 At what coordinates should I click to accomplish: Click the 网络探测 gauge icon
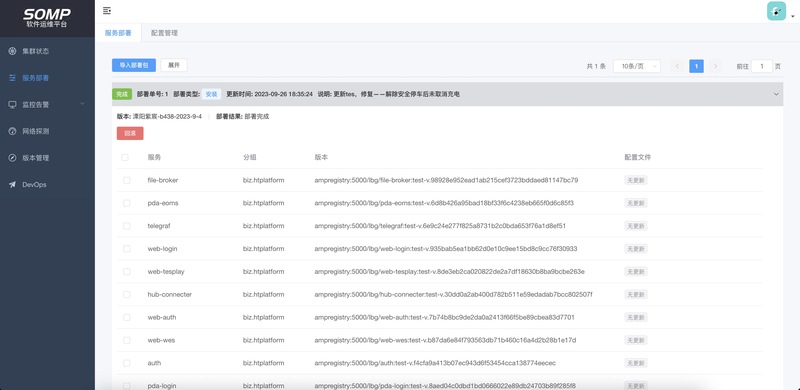point(12,131)
